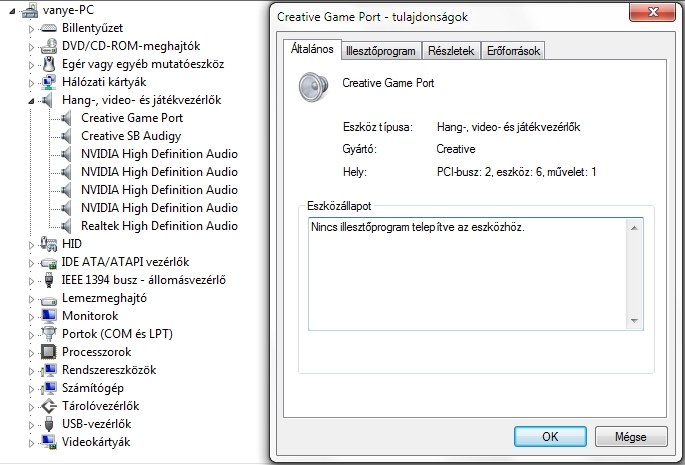
Task: Click the Portok (COM és LPT) icon
Action: (49, 334)
